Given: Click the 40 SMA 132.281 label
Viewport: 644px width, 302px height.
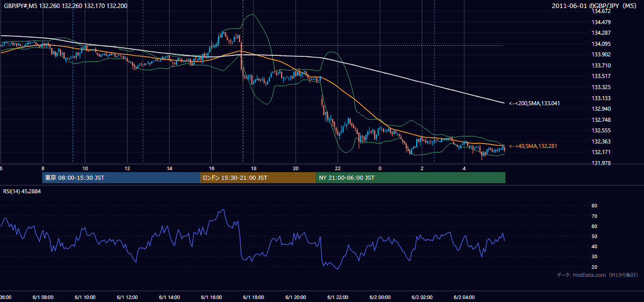Looking at the screenshot, I should coord(533,146).
